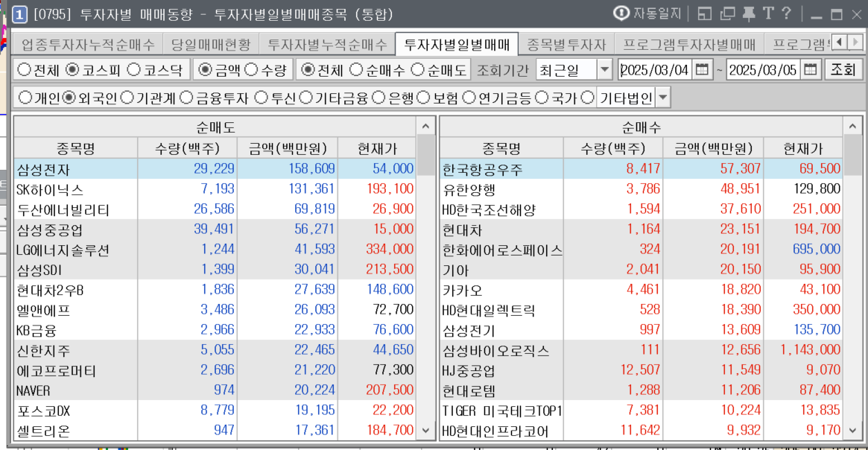This screenshot has height=450, width=868.
Task: Click down arrow on 순매수 table scrollbar
Action: (852, 430)
